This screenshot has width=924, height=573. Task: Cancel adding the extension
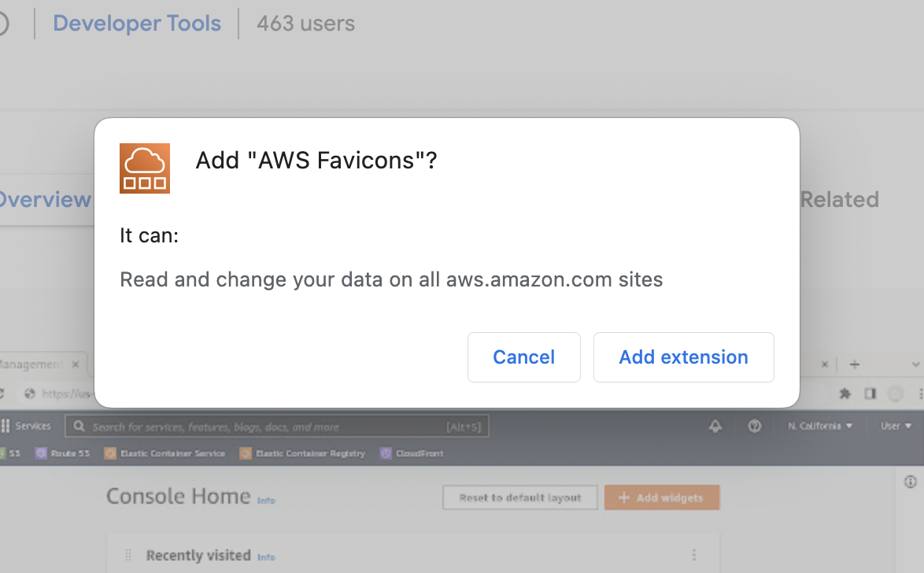coord(523,357)
